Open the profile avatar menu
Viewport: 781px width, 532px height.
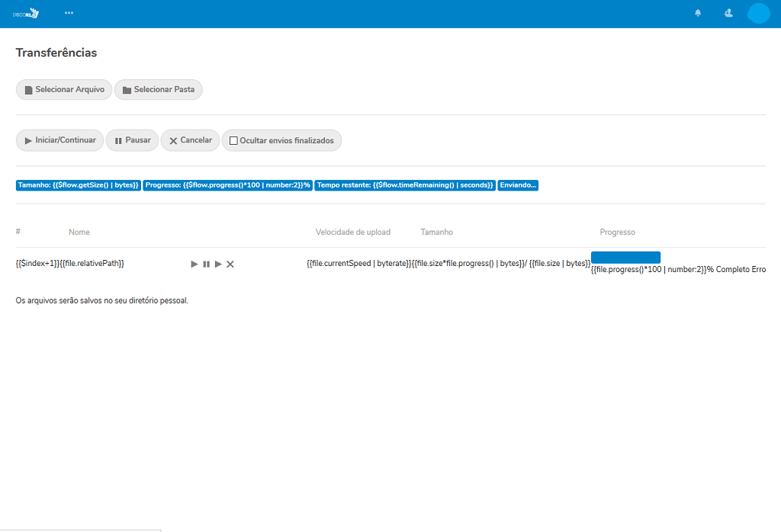758,13
